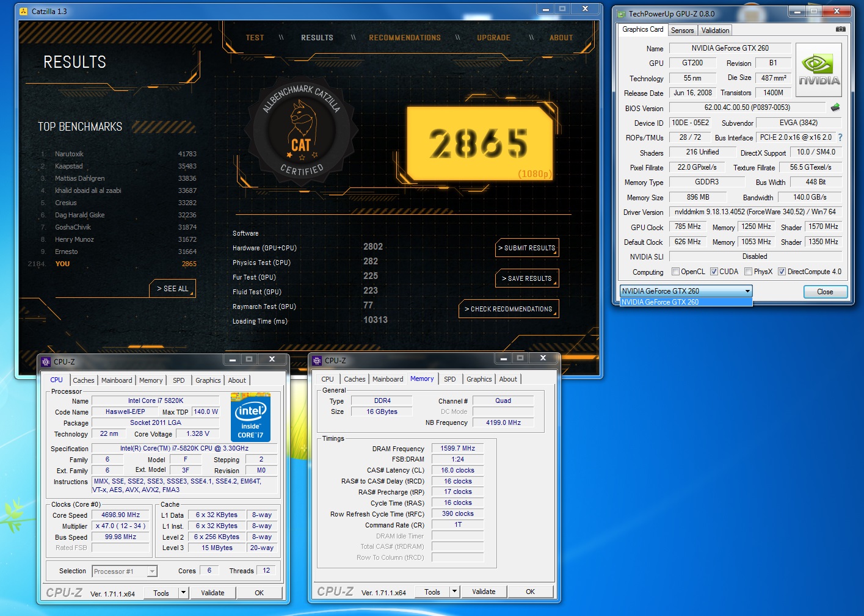Click the left CPU-Z window title icon
This screenshot has height=616, width=864.
[x=46, y=361]
